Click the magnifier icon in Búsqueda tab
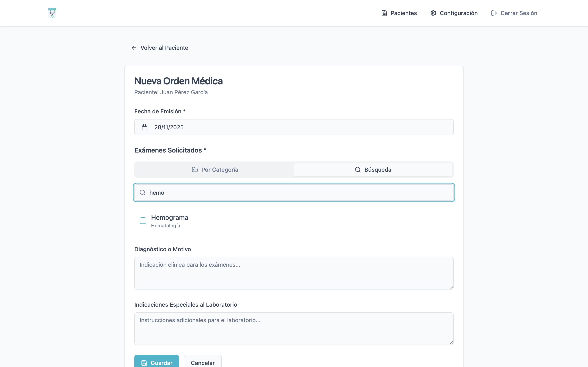Viewport: 588px width, 367px height. pos(358,170)
